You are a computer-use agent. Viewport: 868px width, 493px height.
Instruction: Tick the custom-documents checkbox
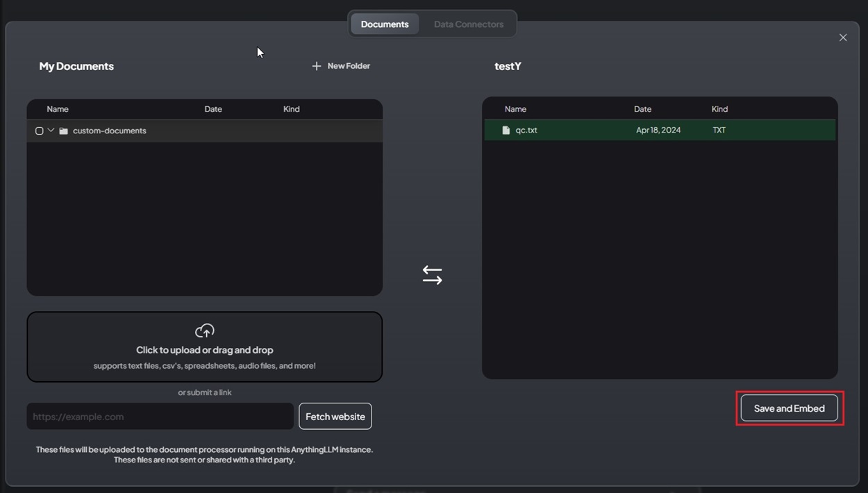tap(39, 130)
